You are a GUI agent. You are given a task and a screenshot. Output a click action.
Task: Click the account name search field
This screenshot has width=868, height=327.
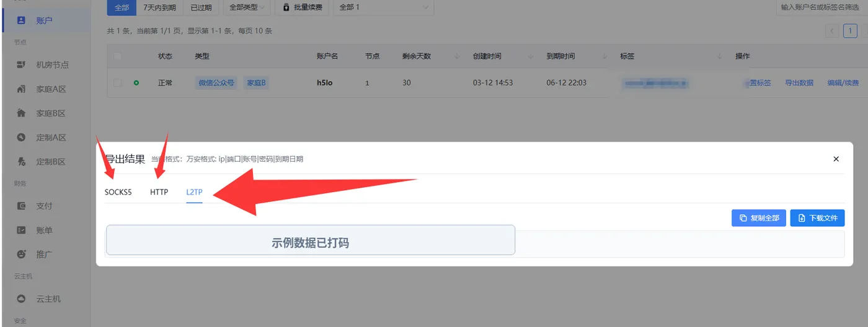821,7
